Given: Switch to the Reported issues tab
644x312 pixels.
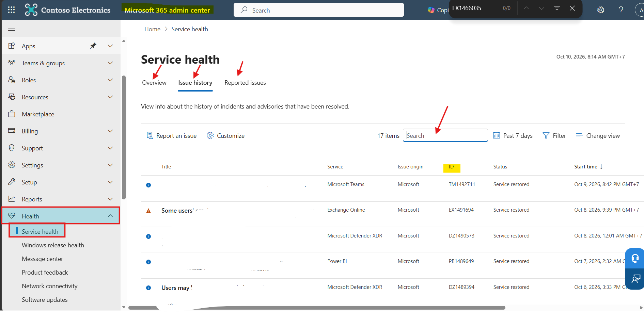Looking at the screenshot, I should [x=245, y=83].
